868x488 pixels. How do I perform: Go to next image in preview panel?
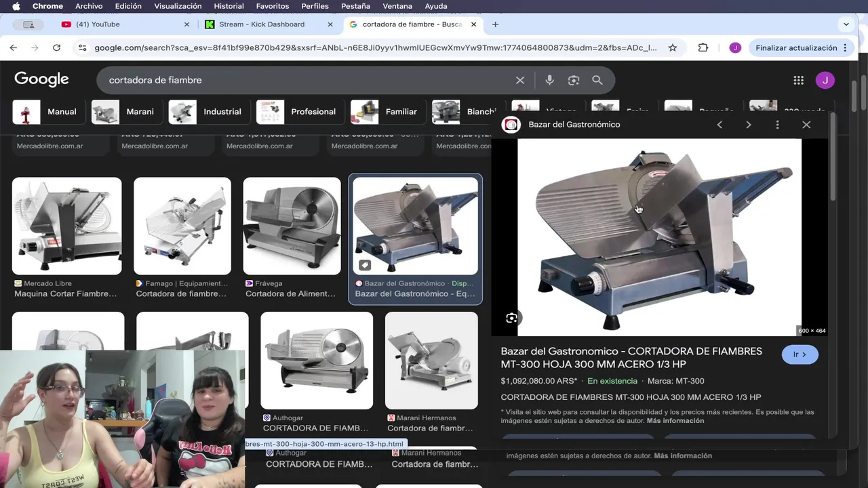(x=749, y=125)
